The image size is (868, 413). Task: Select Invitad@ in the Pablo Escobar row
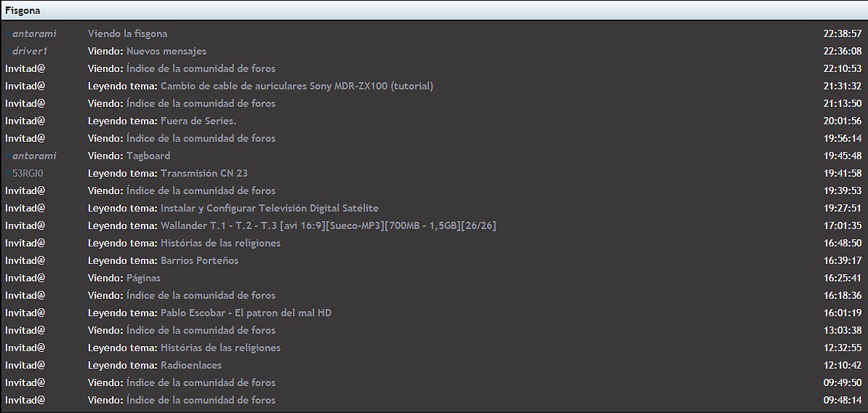tap(25, 313)
